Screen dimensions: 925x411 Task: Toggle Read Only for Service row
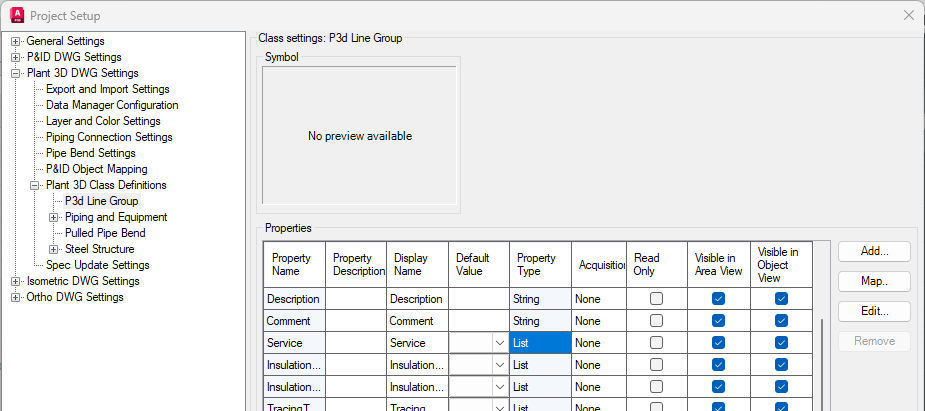pos(656,343)
